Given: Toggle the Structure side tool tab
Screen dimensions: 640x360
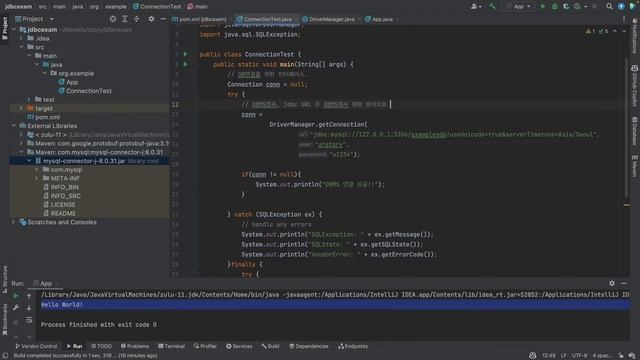Looking at the screenshot, I should [x=4, y=279].
